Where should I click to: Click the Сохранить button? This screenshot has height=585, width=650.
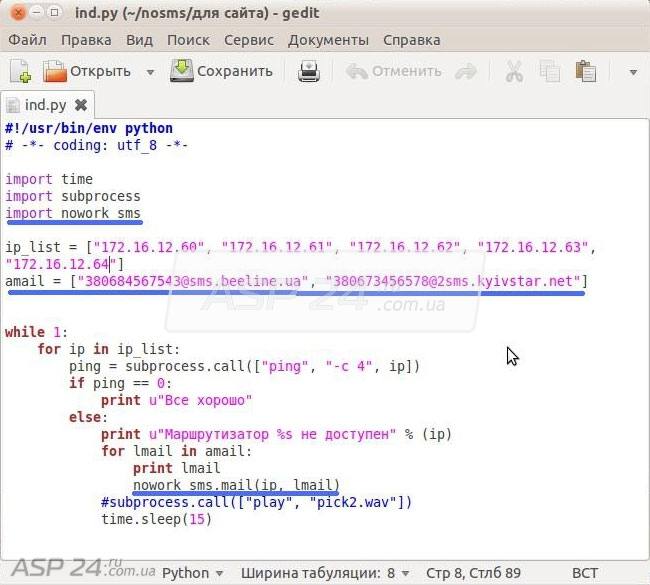(221, 71)
